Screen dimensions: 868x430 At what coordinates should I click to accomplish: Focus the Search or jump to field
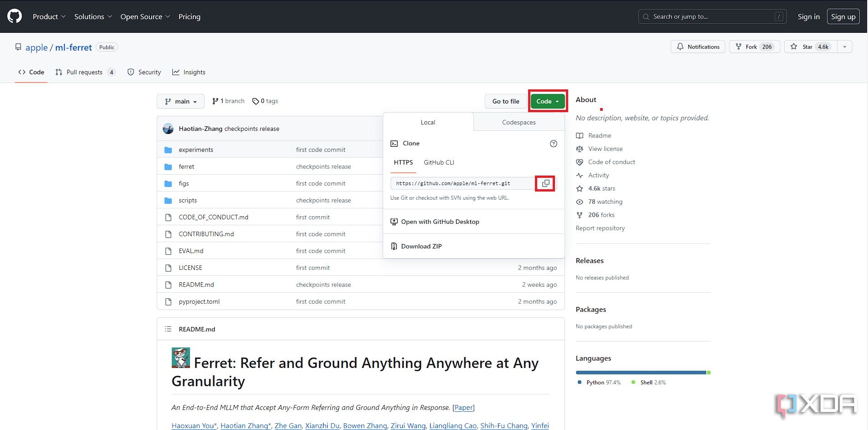coord(712,16)
